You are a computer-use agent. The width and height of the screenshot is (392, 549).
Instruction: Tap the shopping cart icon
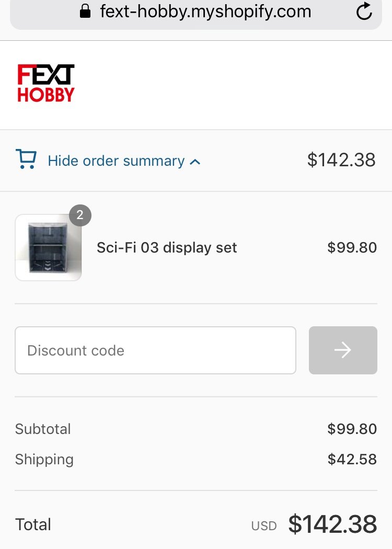26,159
